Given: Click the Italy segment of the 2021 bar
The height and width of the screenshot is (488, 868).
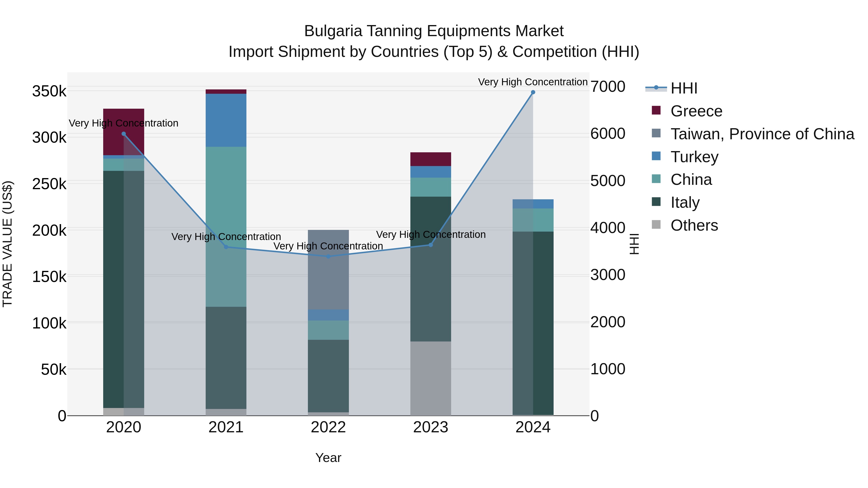Looking at the screenshot, I should pyautogui.click(x=226, y=358).
